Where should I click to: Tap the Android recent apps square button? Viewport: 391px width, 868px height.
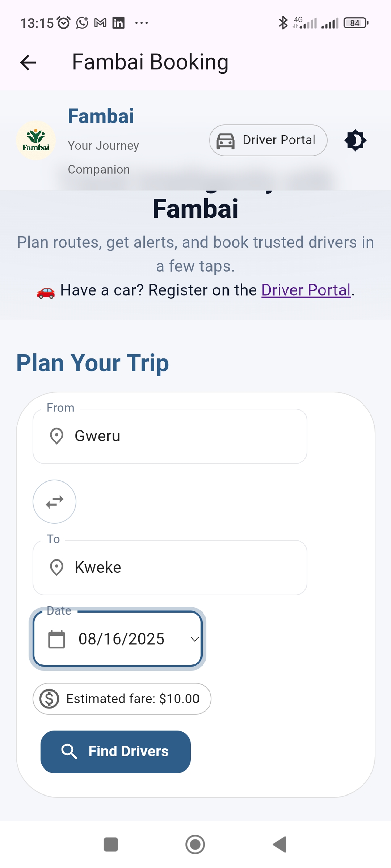coord(111,844)
